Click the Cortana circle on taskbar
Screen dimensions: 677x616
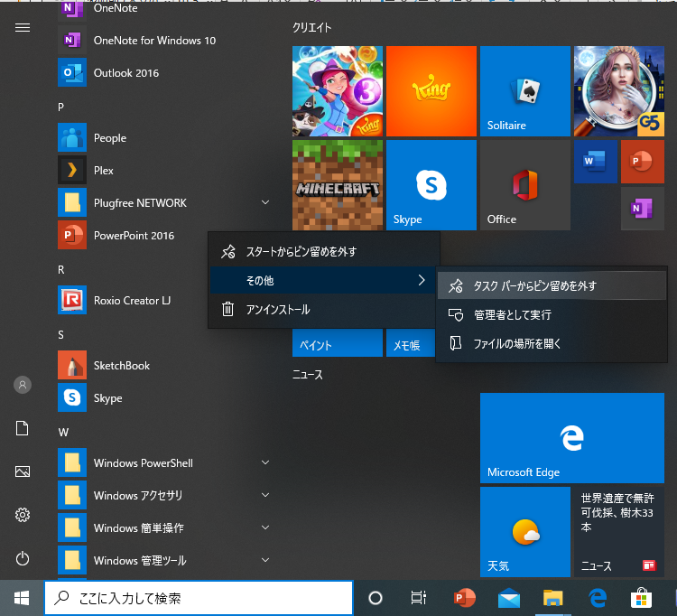click(x=376, y=598)
